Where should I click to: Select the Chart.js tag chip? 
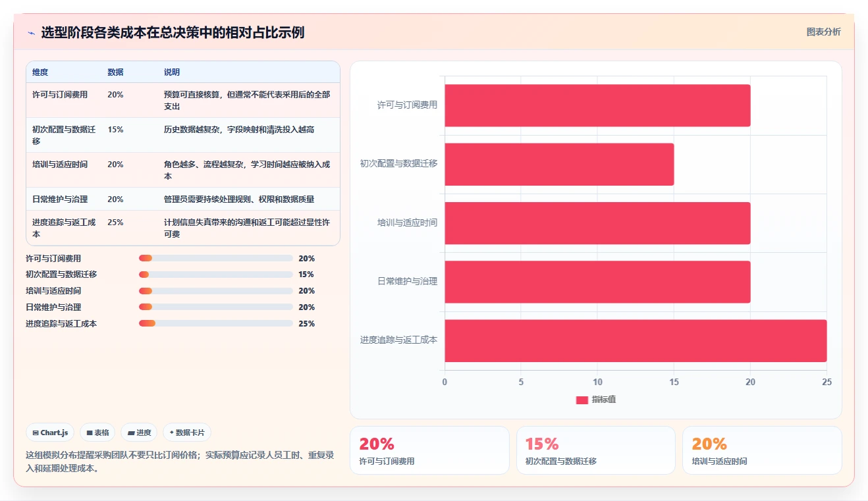(x=50, y=433)
